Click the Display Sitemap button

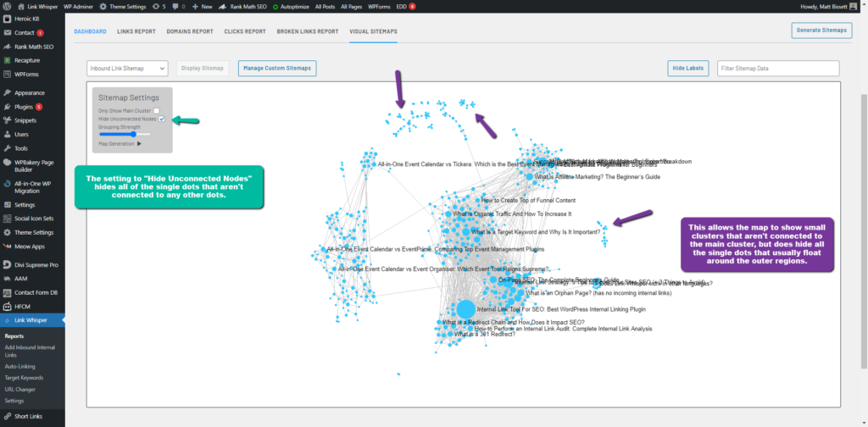point(203,69)
